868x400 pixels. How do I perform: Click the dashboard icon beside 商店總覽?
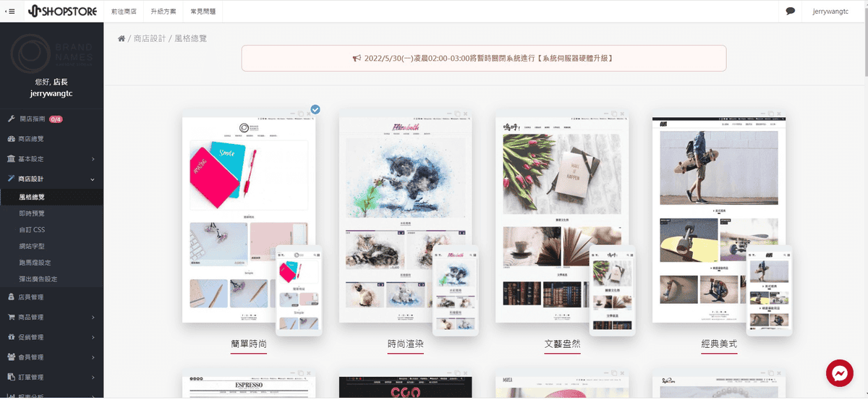pyautogui.click(x=11, y=139)
